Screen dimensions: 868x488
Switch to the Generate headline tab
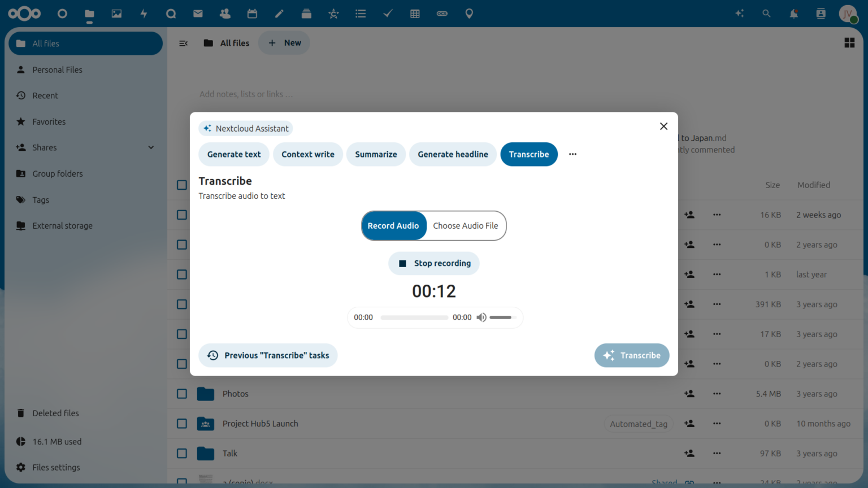(x=453, y=154)
